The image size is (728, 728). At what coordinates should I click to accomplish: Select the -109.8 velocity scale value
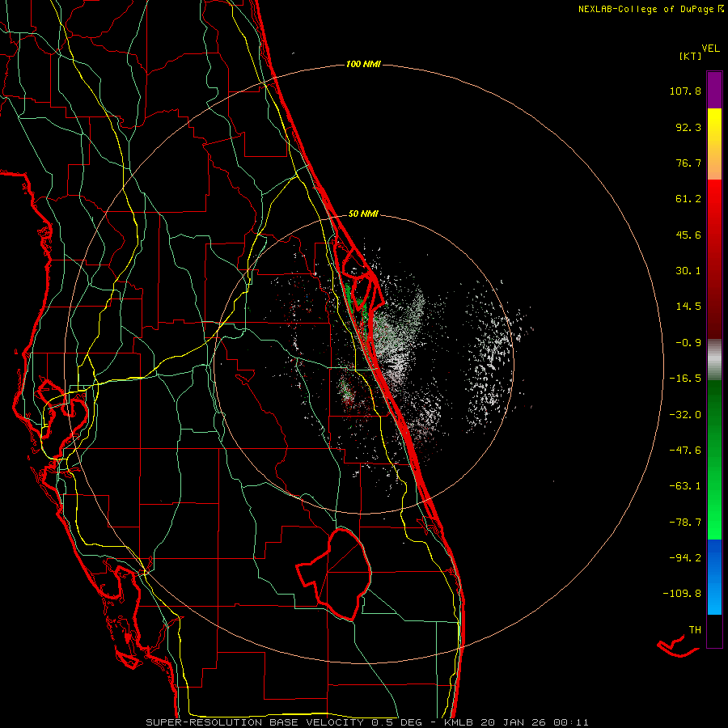682,594
